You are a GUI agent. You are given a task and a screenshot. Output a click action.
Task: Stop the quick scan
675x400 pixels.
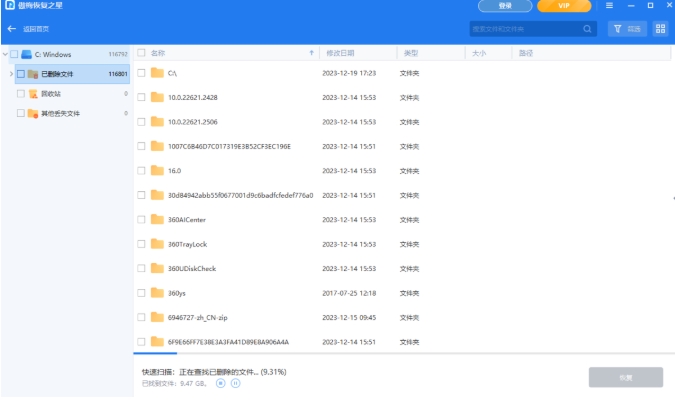(220, 382)
